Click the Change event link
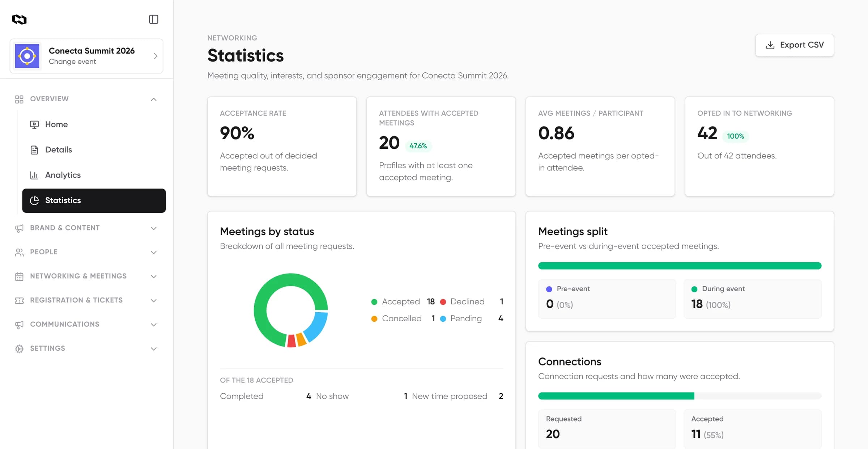 72,62
